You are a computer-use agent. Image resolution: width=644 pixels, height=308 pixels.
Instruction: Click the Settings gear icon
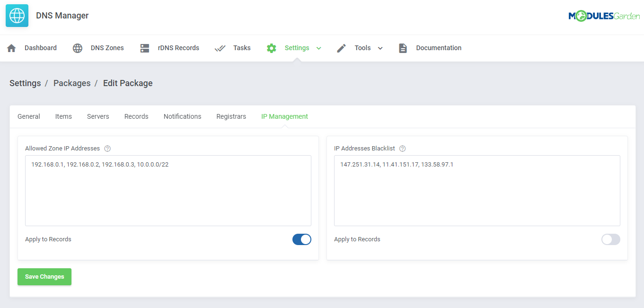tap(271, 47)
